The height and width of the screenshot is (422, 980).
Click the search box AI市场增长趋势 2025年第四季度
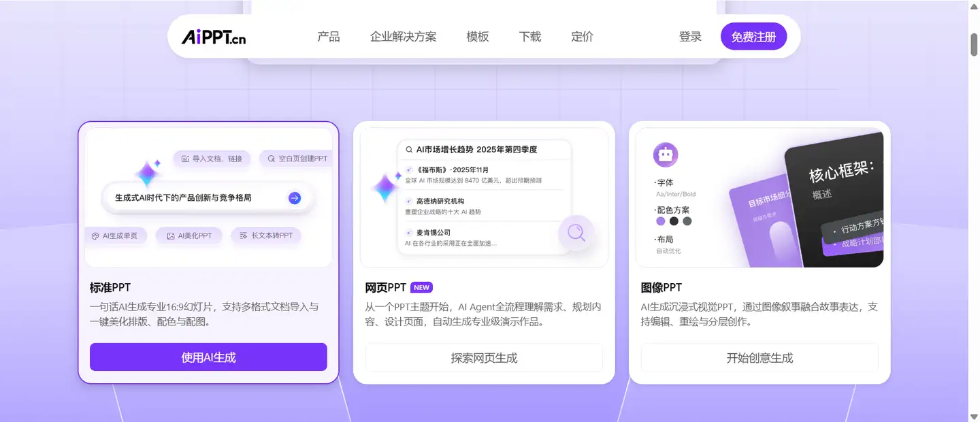tap(484, 150)
